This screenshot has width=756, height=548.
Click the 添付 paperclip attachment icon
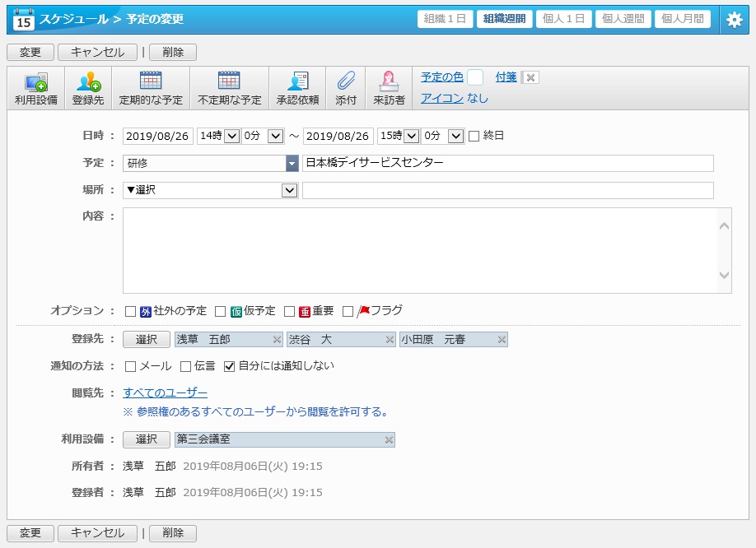coord(346,89)
